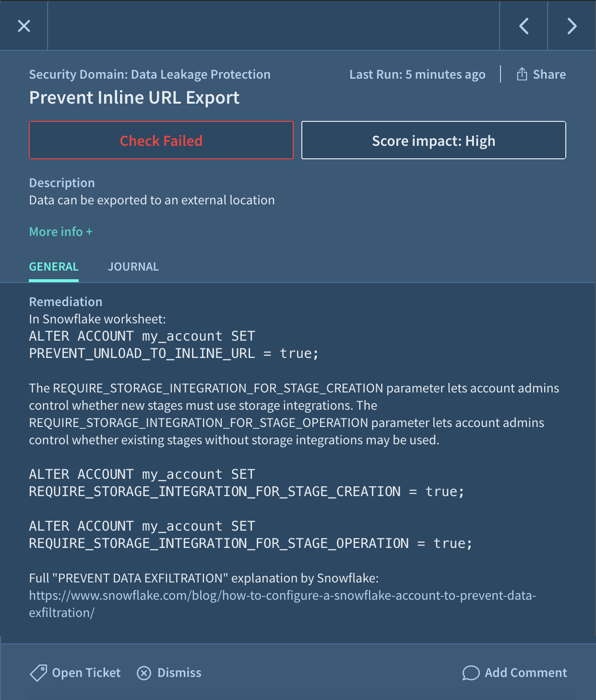
Task: Go to the previous check arrow
Action: 524,26
